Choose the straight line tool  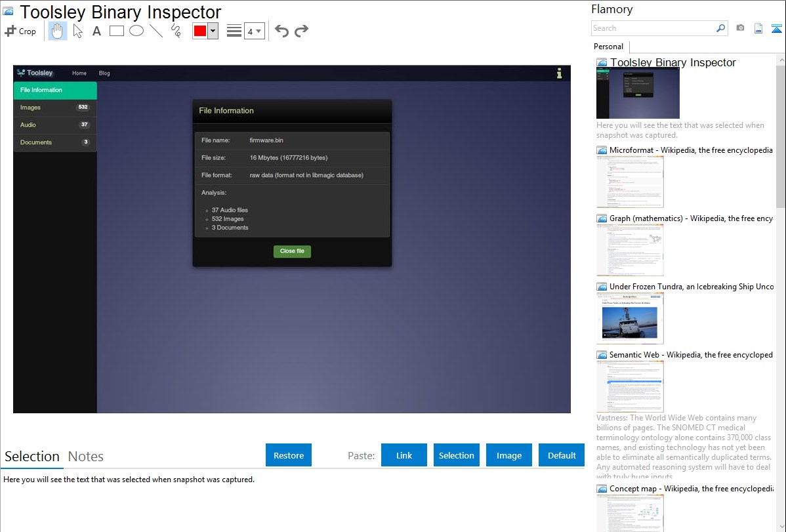tap(156, 31)
